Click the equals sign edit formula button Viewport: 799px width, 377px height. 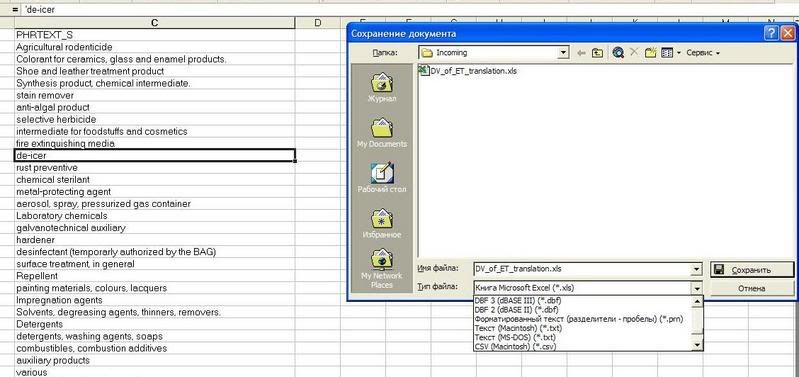(15, 9)
